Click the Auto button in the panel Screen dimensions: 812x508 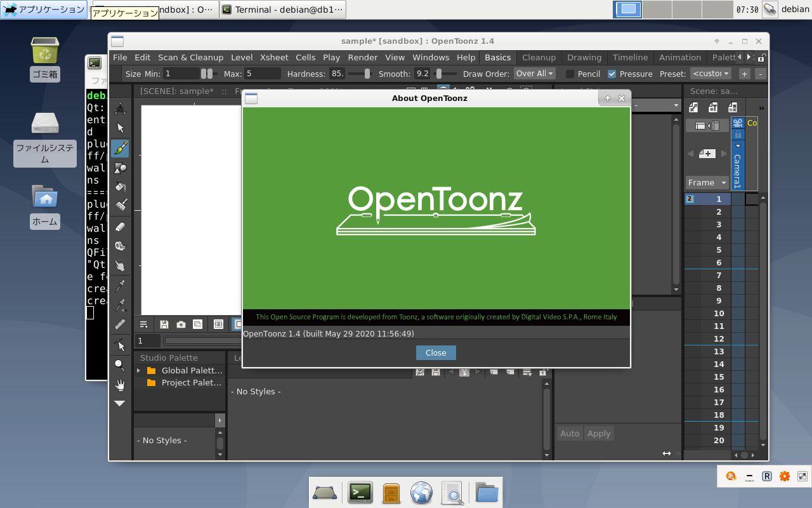[570, 433]
